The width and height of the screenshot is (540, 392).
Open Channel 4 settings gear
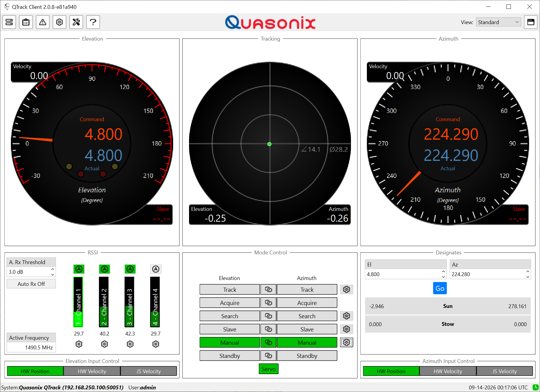[x=156, y=344]
